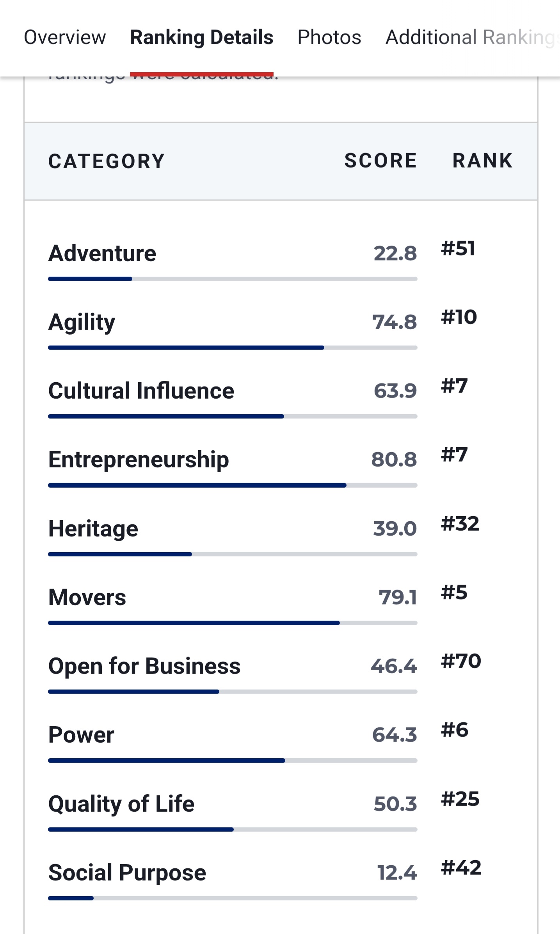Click the CATEGORY column header
The width and height of the screenshot is (560, 934).
107,161
